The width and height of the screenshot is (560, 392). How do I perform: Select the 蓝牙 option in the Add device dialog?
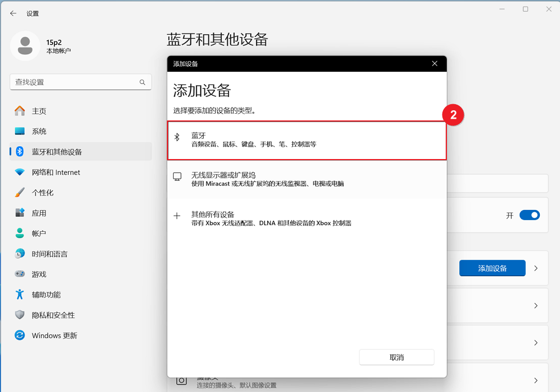click(307, 139)
